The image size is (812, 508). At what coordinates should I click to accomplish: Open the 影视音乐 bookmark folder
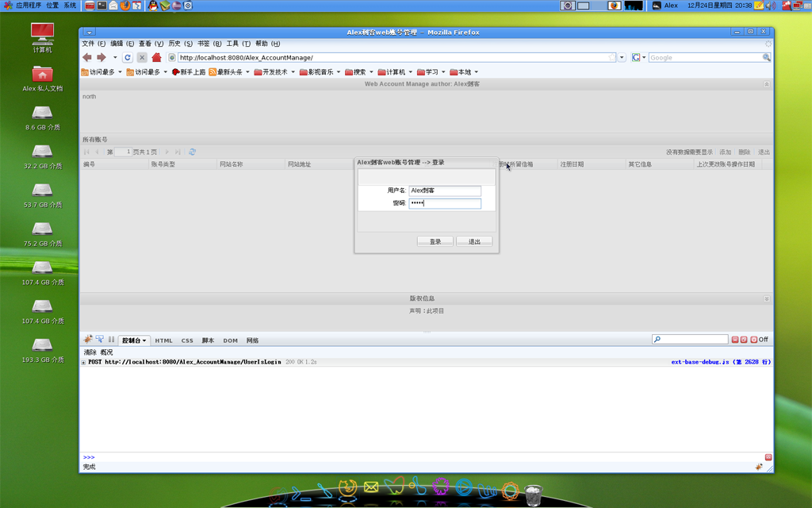pyautogui.click(x=320, y=72)
